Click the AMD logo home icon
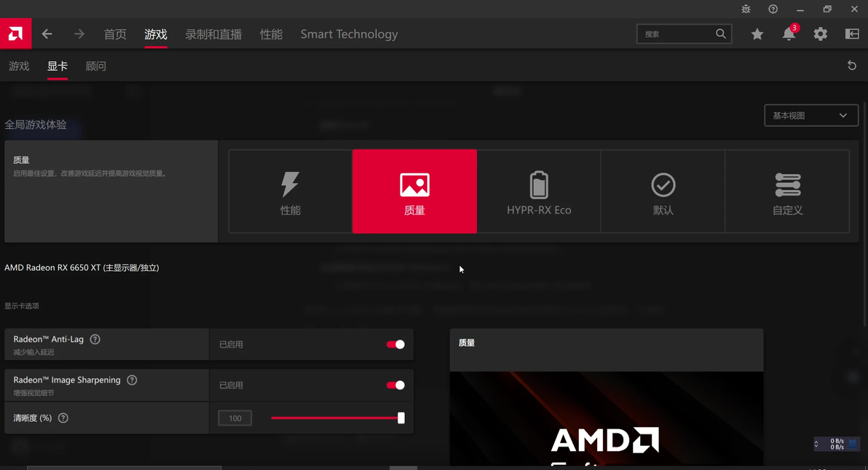868x470 pixels. coord(15,34)
